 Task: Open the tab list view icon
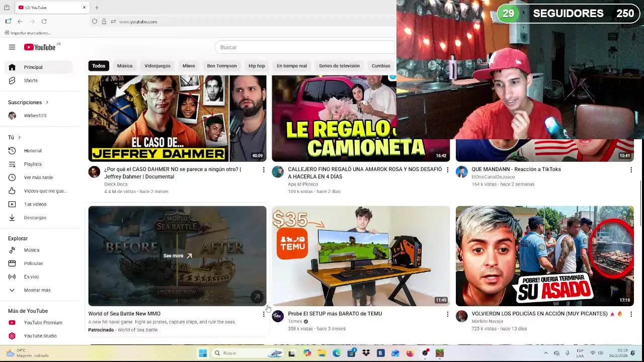click(x=7, y=8)
